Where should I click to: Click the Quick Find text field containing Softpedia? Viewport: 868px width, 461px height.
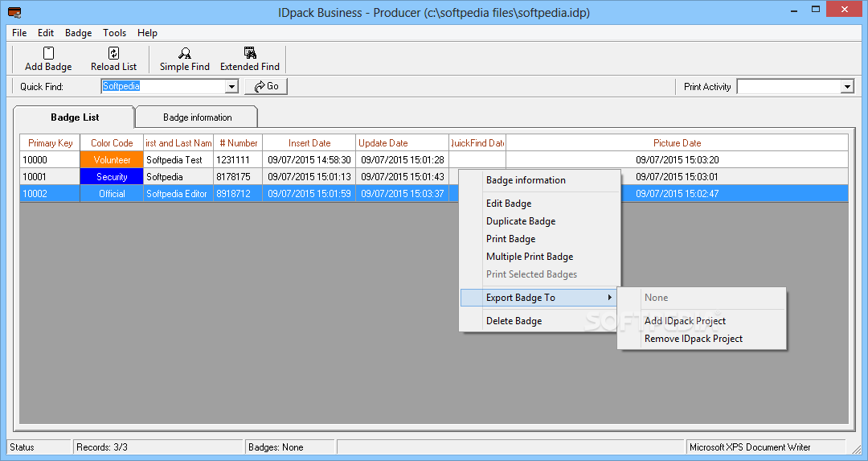163,86
